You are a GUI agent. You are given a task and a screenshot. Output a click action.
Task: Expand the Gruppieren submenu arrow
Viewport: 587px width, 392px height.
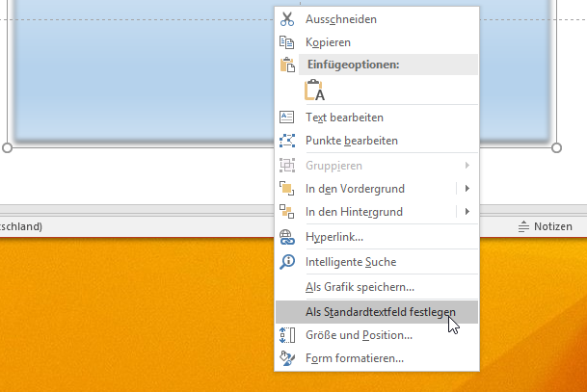click(467, 166)
